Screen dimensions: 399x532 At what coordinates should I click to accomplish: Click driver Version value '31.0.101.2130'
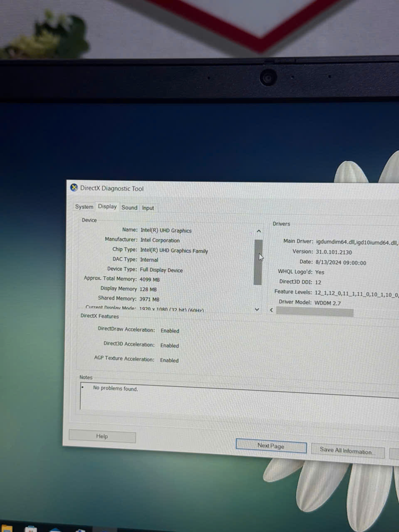[334, 252]
